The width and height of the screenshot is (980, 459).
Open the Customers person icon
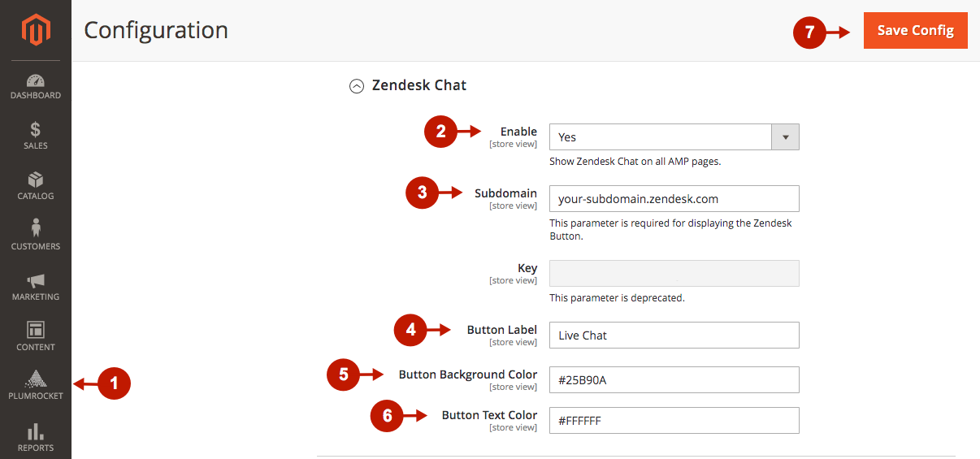36,228
